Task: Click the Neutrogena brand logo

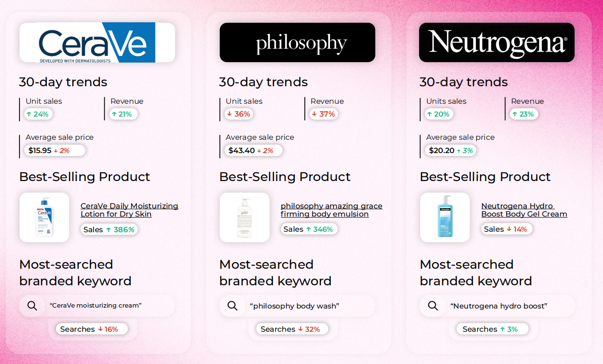Action: coord(497,42)
